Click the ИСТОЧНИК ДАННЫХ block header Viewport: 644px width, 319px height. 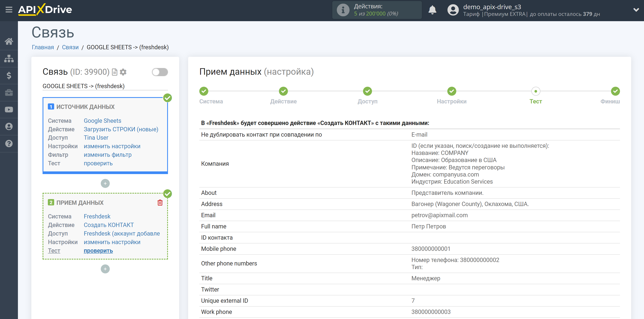click(x=85, y=107)
